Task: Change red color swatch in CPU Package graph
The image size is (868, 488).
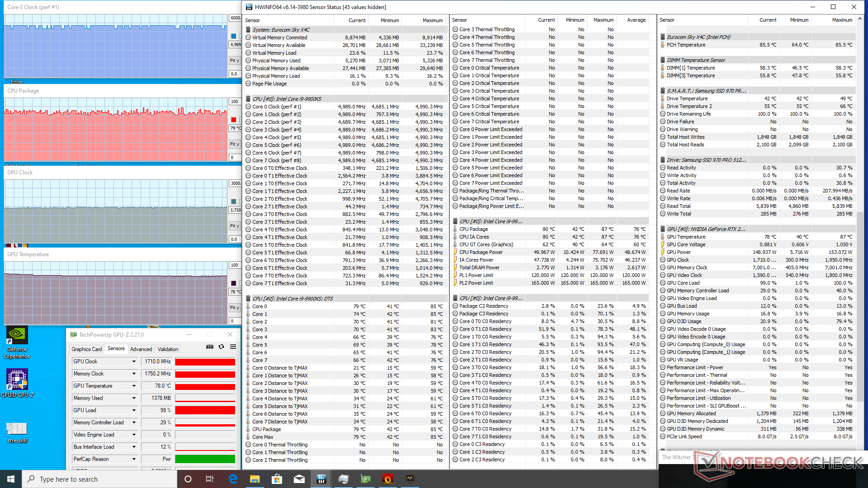Action: coord(234,120)
